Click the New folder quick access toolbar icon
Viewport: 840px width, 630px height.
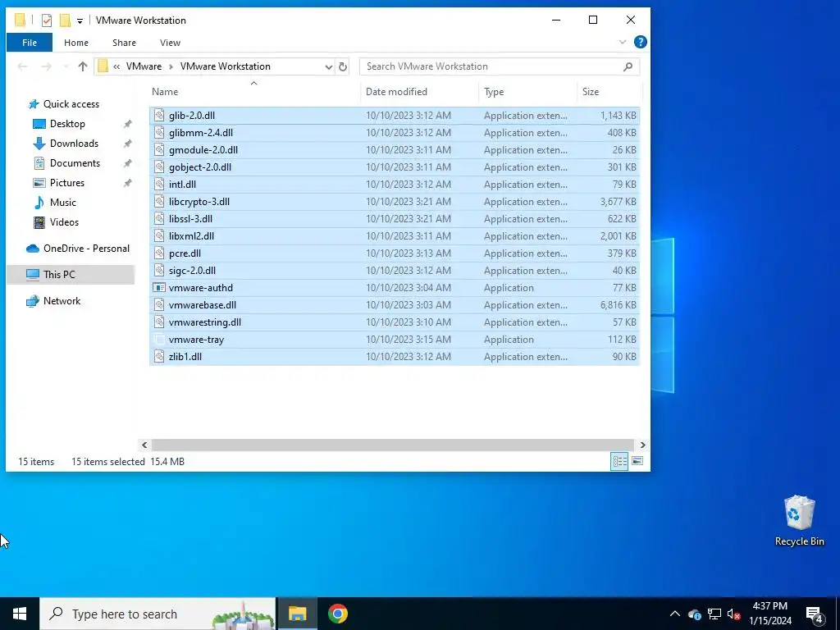[x=65, y=21]
